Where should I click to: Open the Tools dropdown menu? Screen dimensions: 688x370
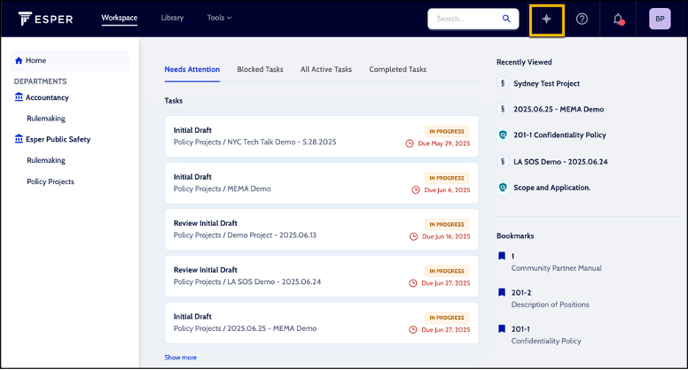point(219,18)
